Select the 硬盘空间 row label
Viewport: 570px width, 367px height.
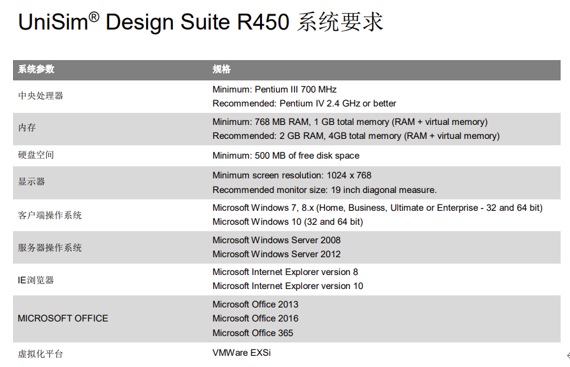click(36, 155)
